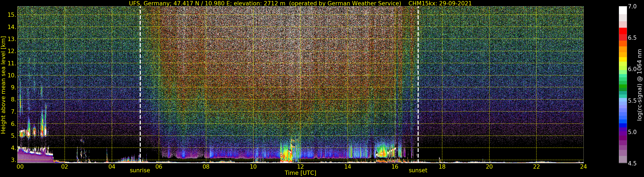Click the 15. tick label on the height axis
Image resolution: width=644 pixels, height=177 pixels.
(x=12, y=15)
